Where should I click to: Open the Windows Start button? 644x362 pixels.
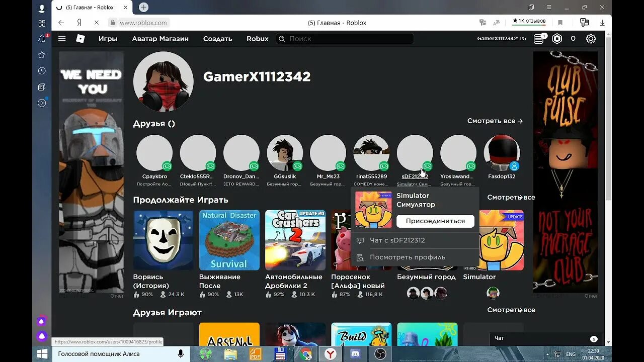pyautogui.click(x=42, y=354)
